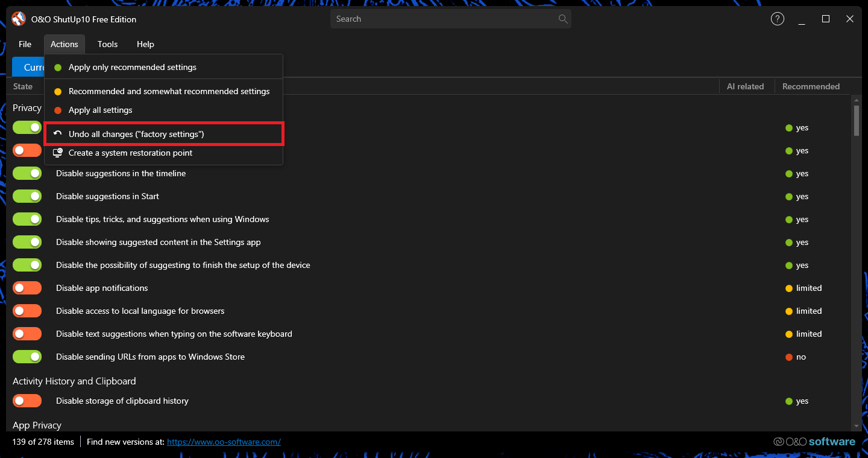Sort by the AI related column header
868x458 pixels.
point(745,86)
